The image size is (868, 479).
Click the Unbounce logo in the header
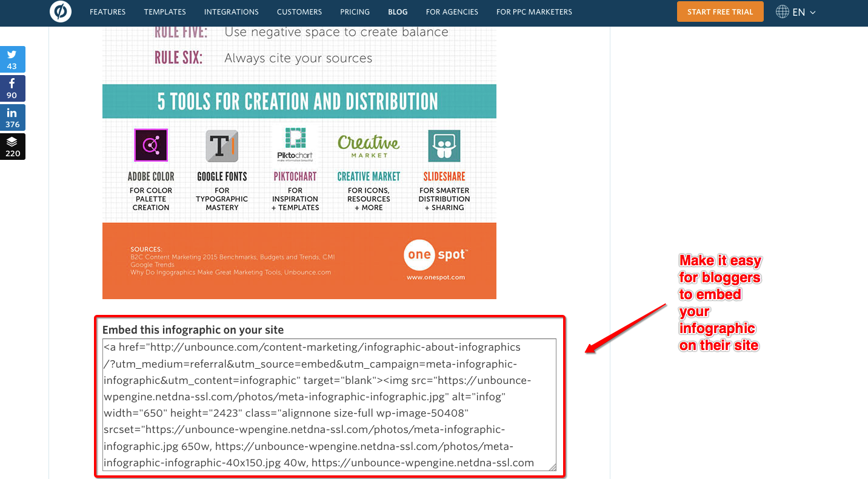(x=61, y=12)
